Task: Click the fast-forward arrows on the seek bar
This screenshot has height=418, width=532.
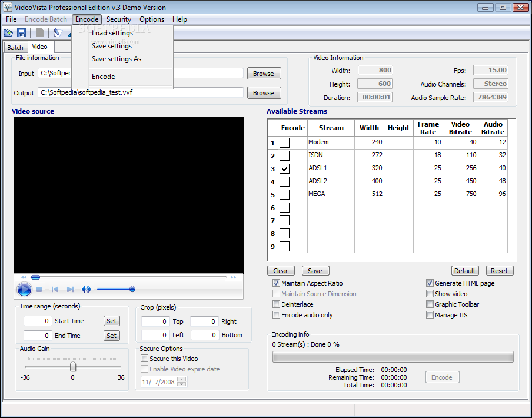Action: 233,277
